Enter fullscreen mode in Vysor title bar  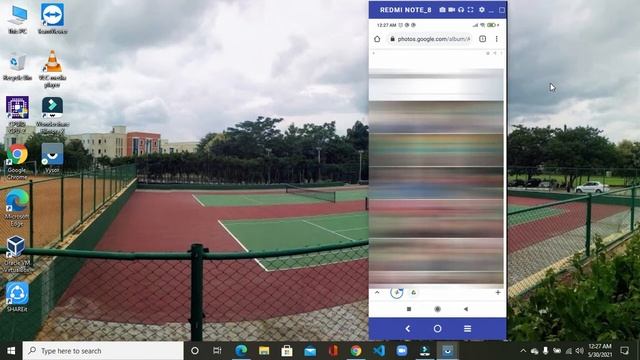pos(471,10)
